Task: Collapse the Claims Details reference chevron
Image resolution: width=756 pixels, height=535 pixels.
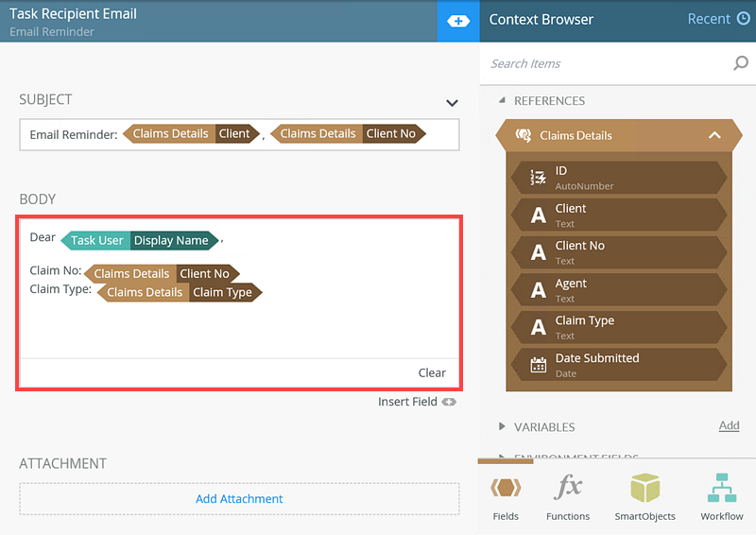Action: tap(714, 135)
